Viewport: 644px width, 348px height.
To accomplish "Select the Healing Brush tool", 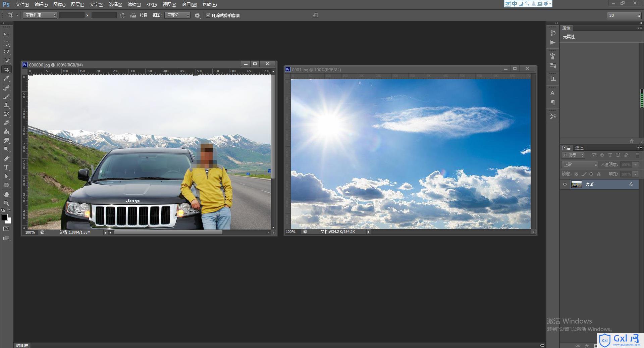I will (6, 88).
